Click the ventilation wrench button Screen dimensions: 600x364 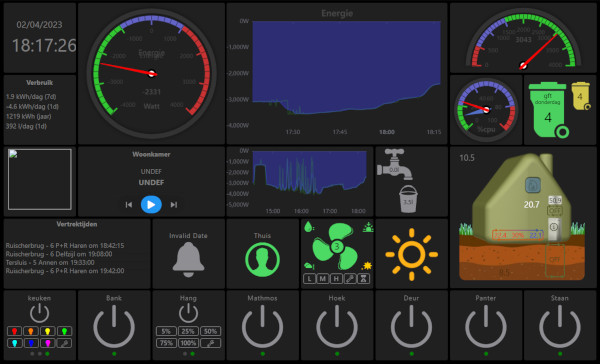(x=350, y=279)
